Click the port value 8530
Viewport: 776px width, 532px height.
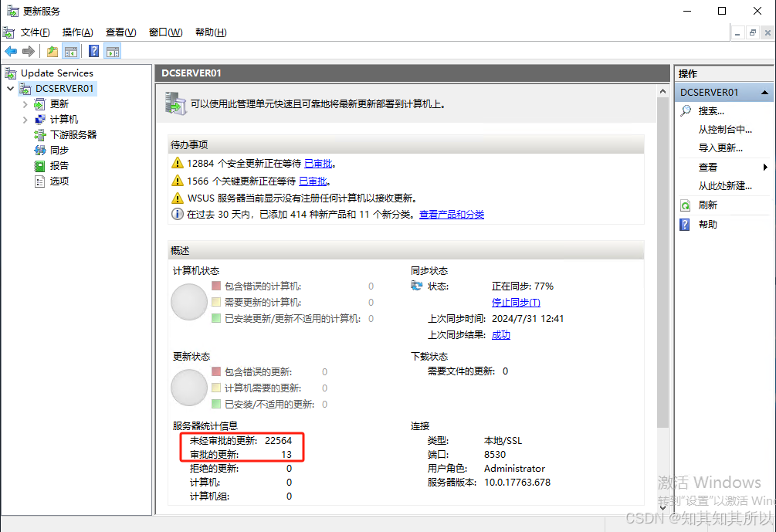coord(495,455)
